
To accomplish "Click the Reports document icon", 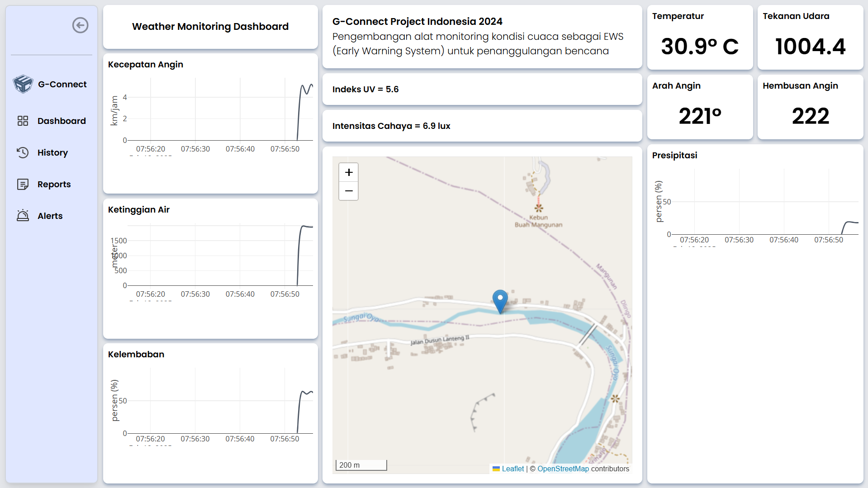I will pyautogui.click(x=23, y=184).
